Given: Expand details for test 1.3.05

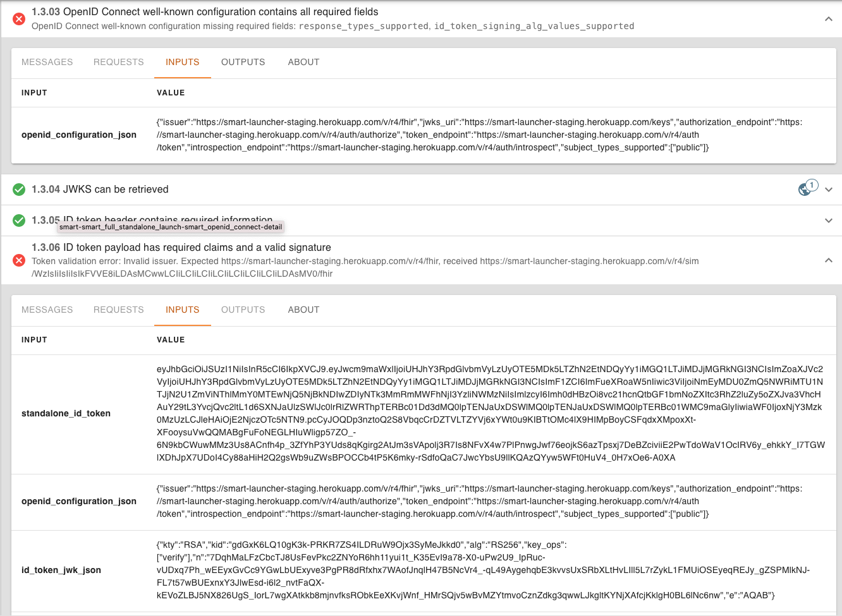Looking at the screenshot, I should 828,220.
